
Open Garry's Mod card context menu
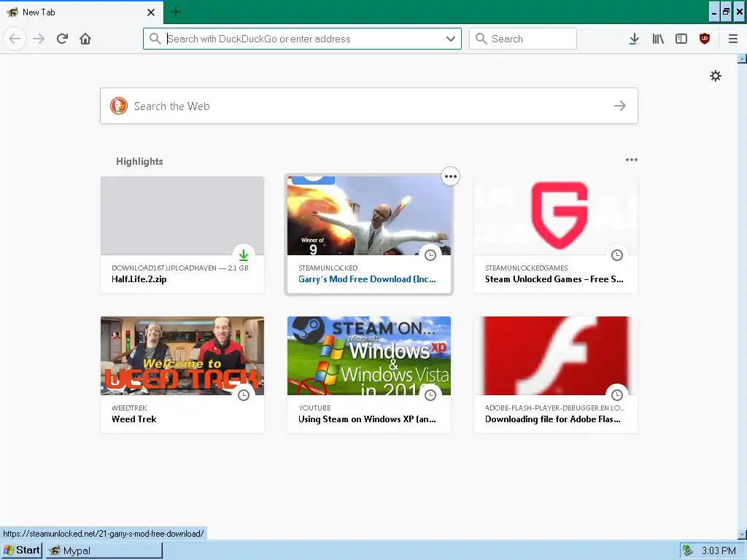pos(451,176)
